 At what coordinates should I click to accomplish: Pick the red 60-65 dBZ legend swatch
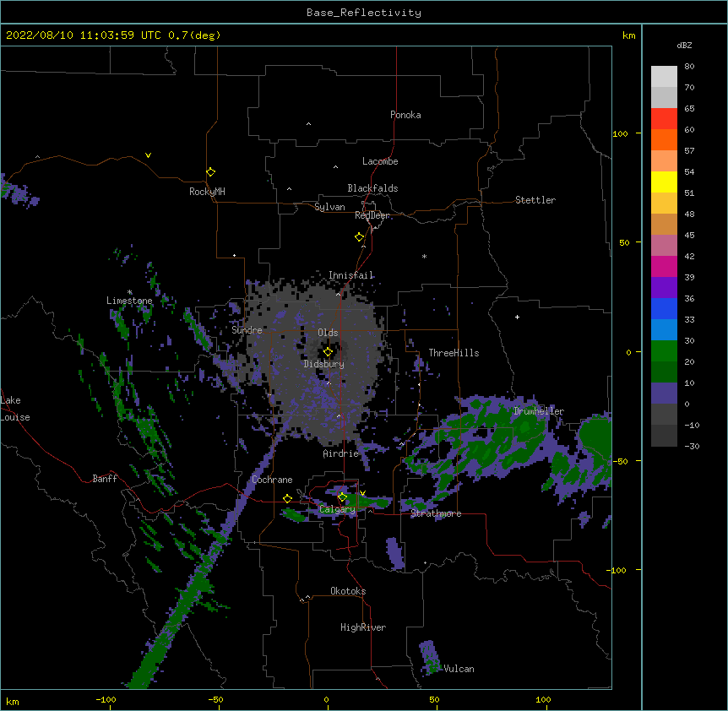(x=664, y=119)
